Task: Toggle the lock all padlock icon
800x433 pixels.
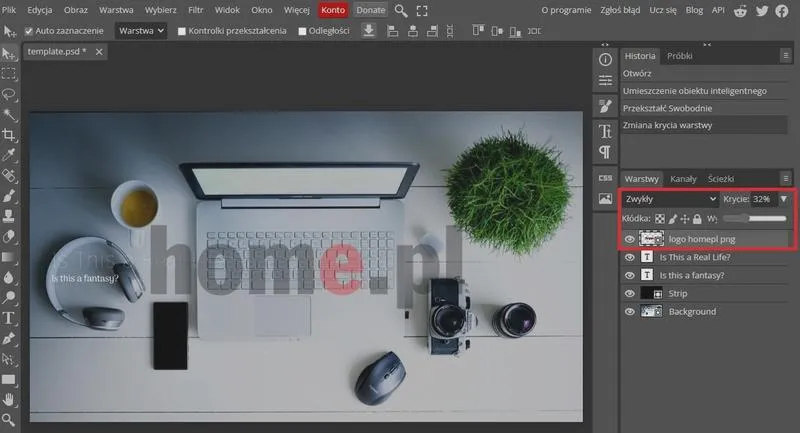Action: tap(697, 219)
